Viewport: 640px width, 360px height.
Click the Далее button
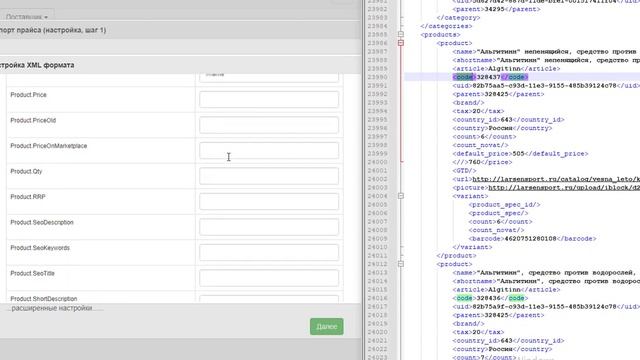point(327,327)
